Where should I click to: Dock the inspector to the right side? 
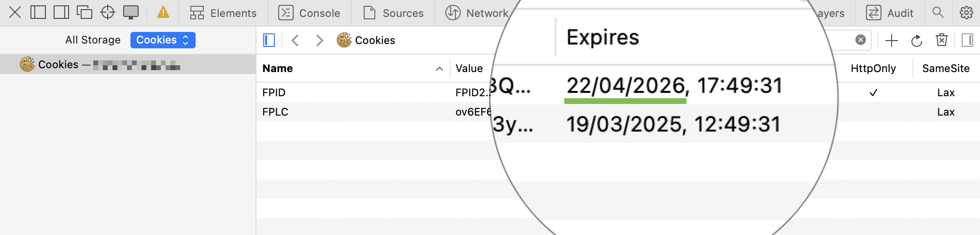click(x=61, y=13)
